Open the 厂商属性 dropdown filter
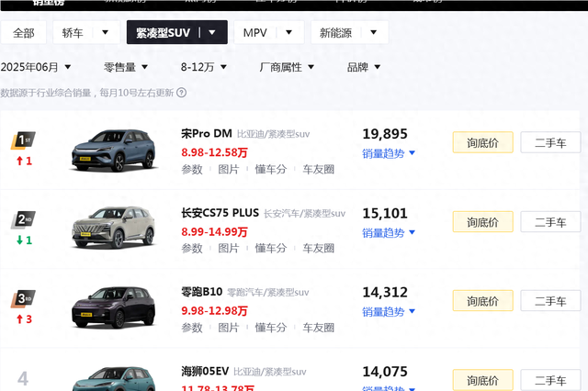This screenshot has height=391, width=588. 287,67
